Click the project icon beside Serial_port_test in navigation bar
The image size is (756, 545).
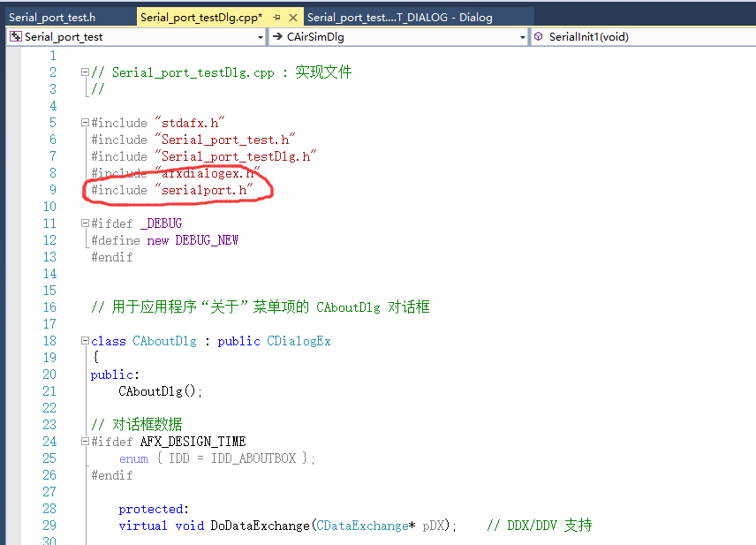tap(16, 36)
